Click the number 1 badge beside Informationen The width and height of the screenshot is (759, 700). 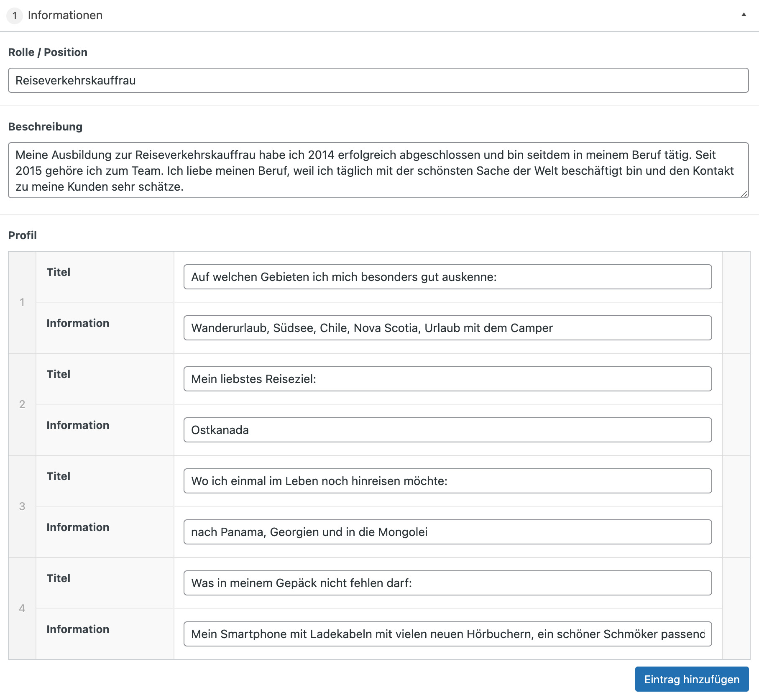15,16
